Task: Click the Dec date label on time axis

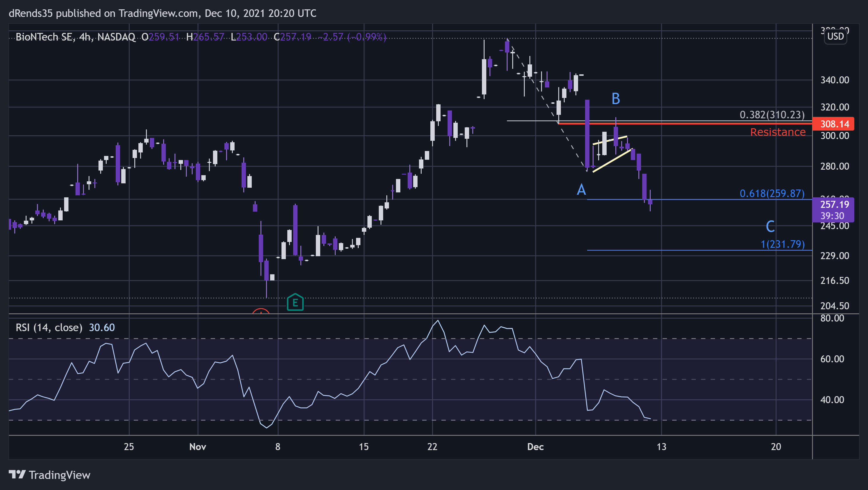Action: click(535, 447)
